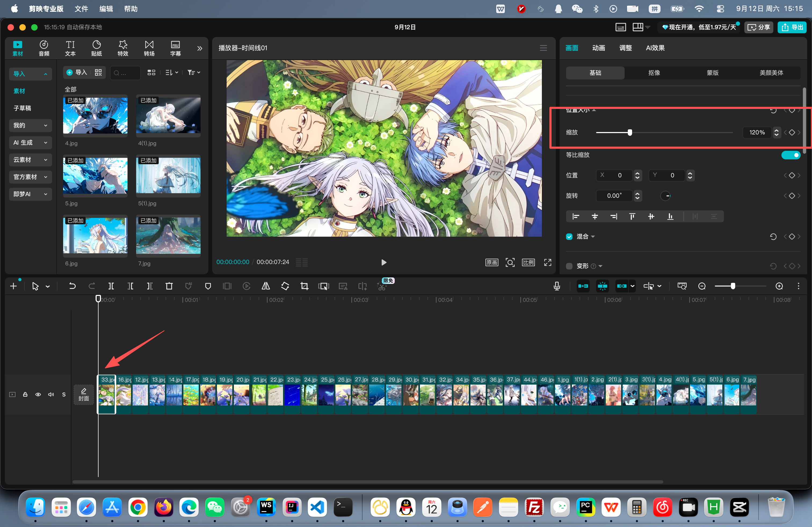Open the media filter dropdown
This screenshot has height=527, width=812.
point(193,73)
